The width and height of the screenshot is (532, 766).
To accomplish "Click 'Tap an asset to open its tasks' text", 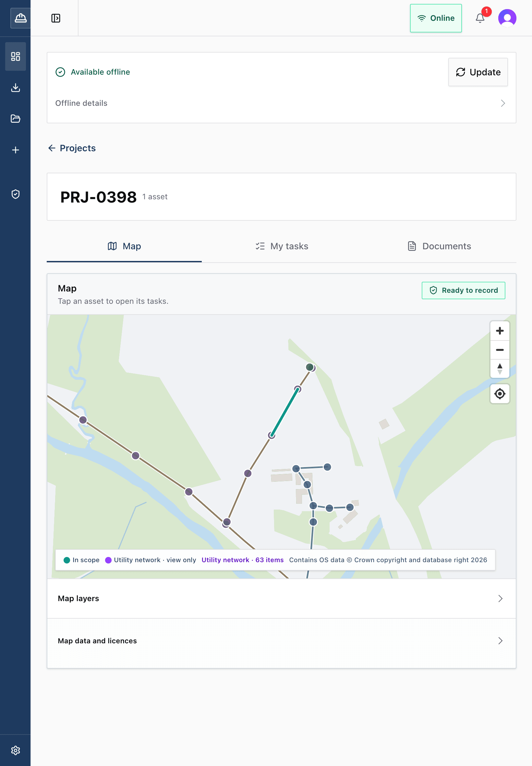I will pyautogui.click(x=113, y=301).
